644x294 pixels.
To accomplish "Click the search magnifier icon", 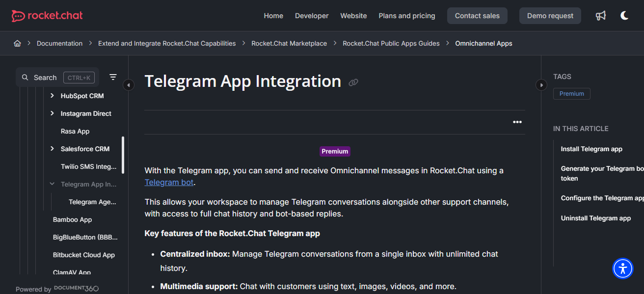I will coord(25,78).
